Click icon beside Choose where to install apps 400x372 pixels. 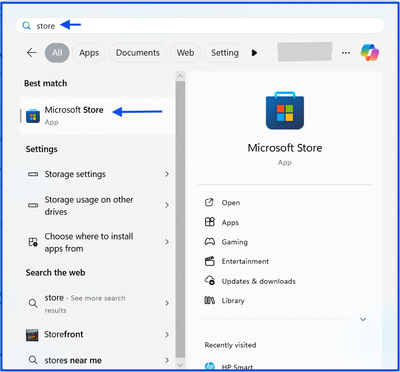[x=33, y=242]
